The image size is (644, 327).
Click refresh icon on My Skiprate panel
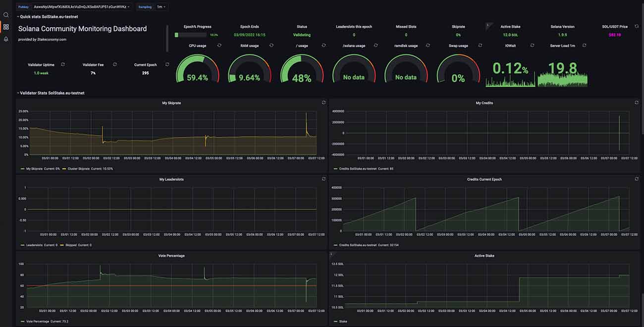pos(323,103)
